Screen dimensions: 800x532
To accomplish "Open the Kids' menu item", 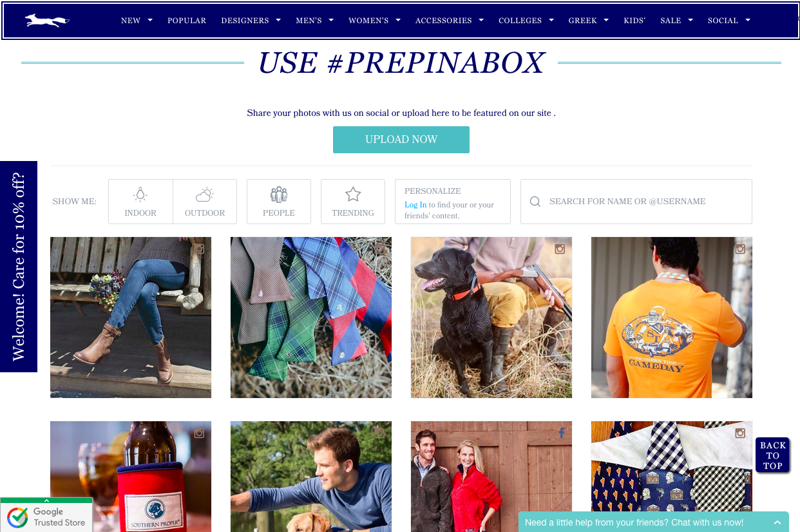I will [634, 21].
